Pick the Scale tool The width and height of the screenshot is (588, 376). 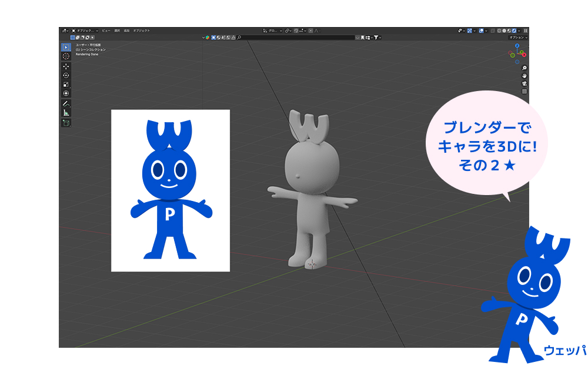[66, 84]
